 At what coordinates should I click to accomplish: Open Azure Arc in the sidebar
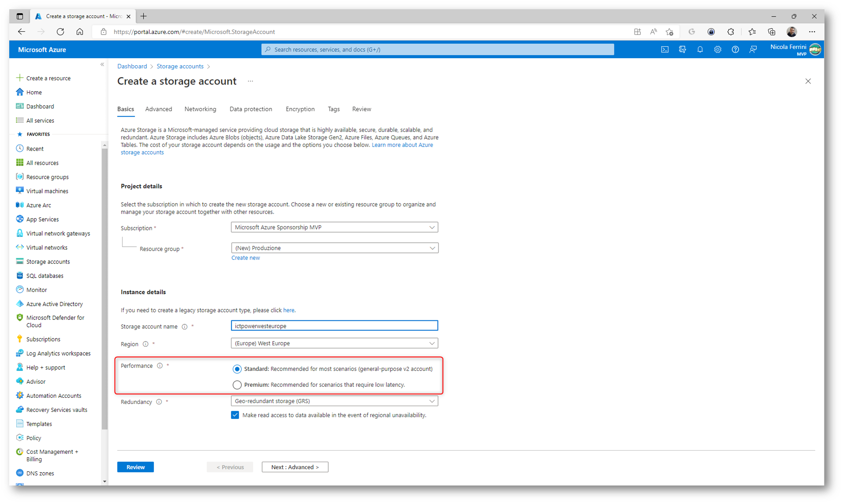pyautogui.click(x=38, y=205)
